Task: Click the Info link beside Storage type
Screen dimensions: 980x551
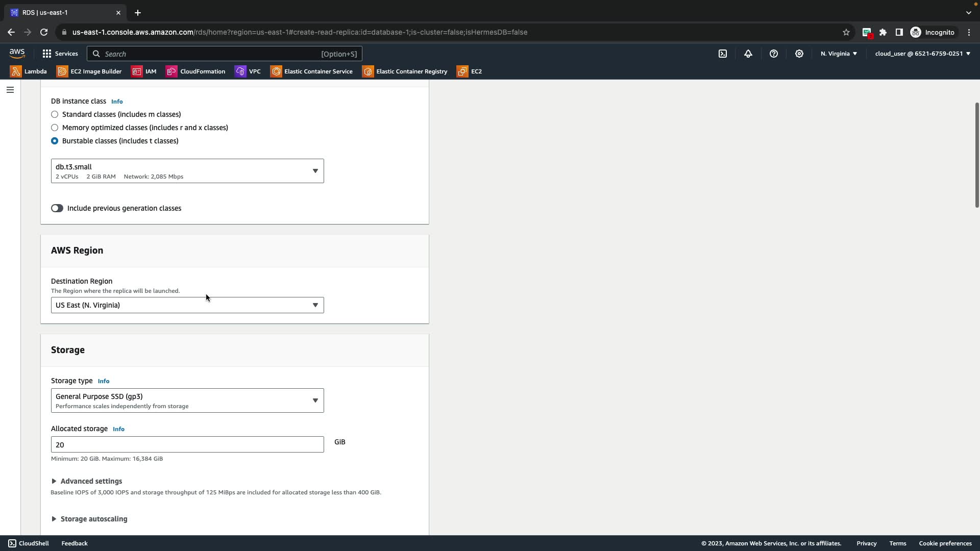Action: click(x=104, y=381)
